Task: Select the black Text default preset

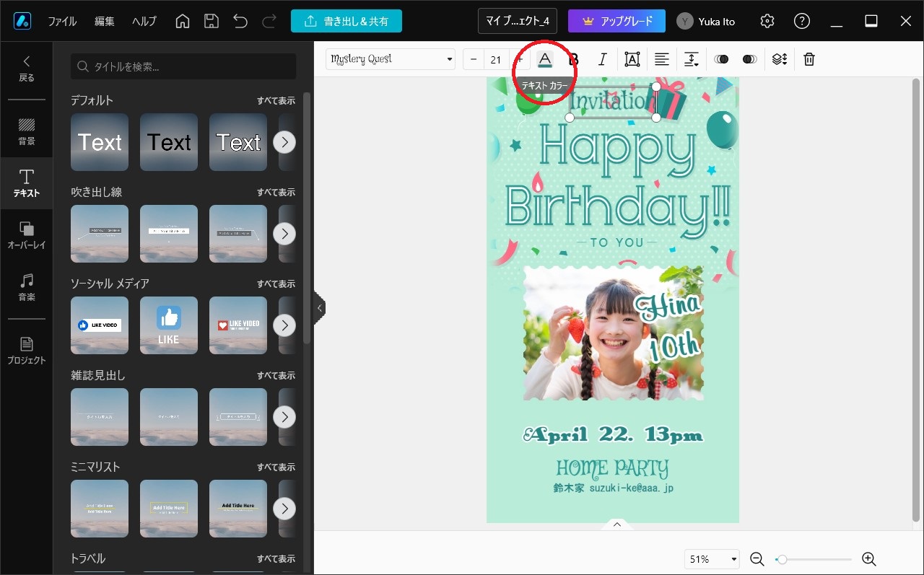Action: click(169, 142)
